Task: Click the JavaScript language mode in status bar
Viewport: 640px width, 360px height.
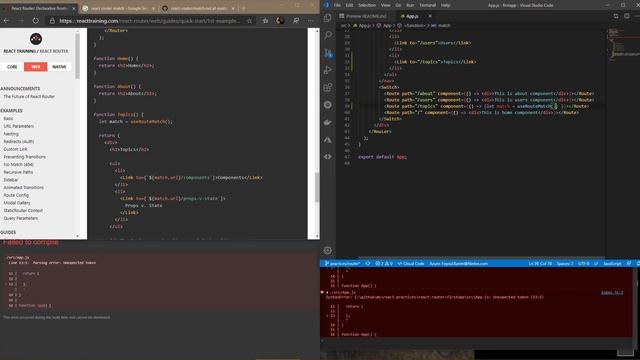Action: click(x=612, y=264)
